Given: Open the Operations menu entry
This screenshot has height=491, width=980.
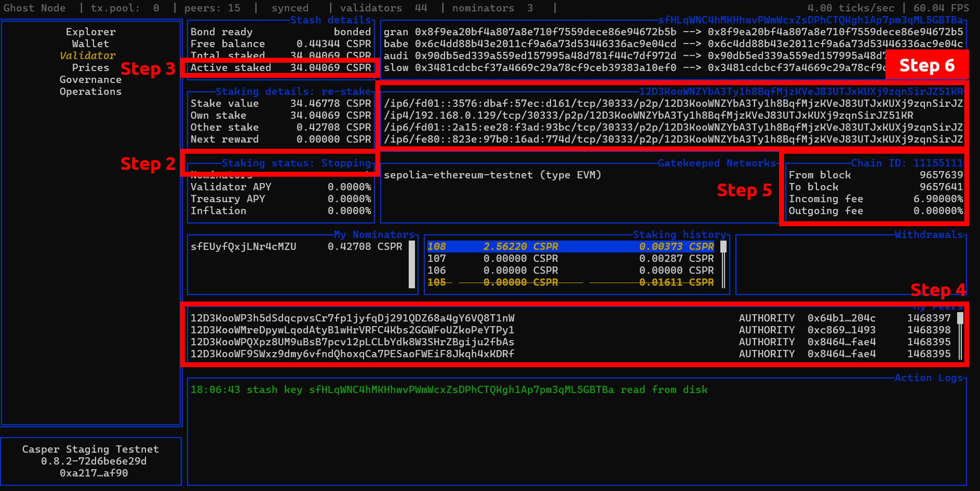Looking at the screenshot, I should click(91, 92).
